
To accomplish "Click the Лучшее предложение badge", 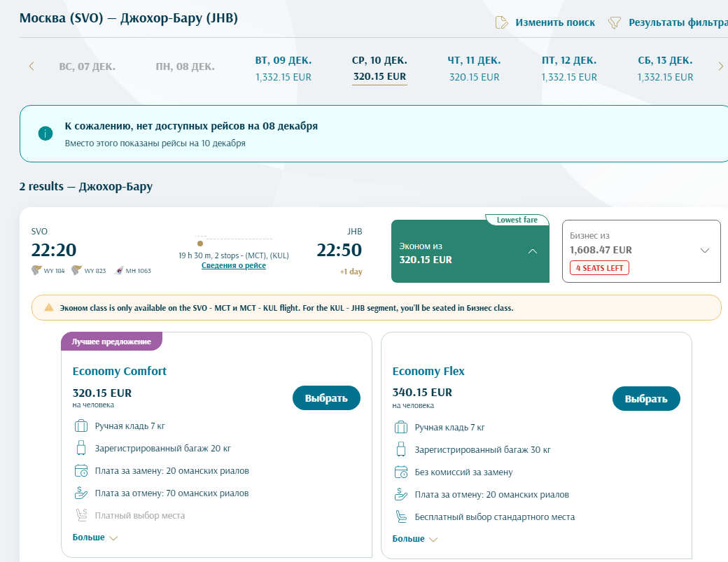I will click(x=111, y=342).
